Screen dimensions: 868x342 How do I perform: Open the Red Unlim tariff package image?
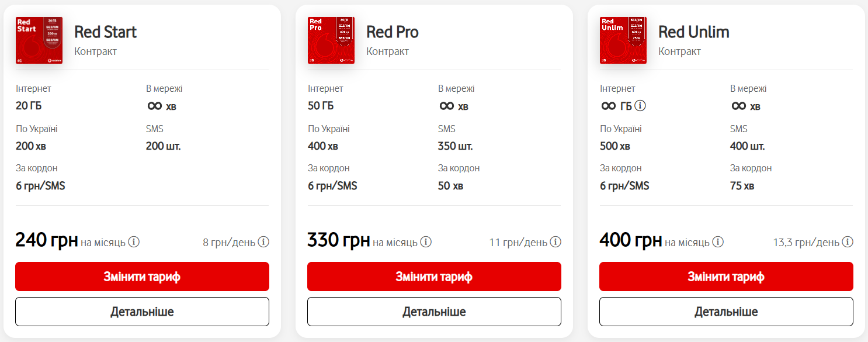[x=623, y=40]
